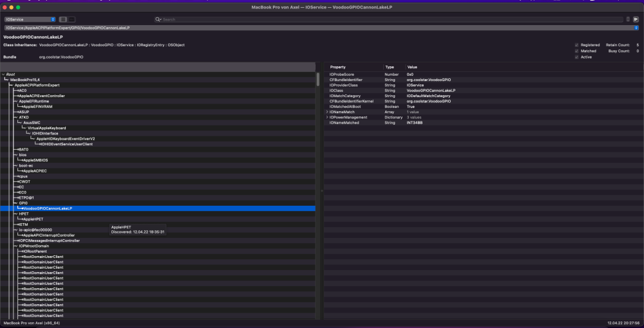The width and height of the screenshot is (644, 328).
Task: Select the io-apic@fec00000 entry
Action: (x=35, y=230)
